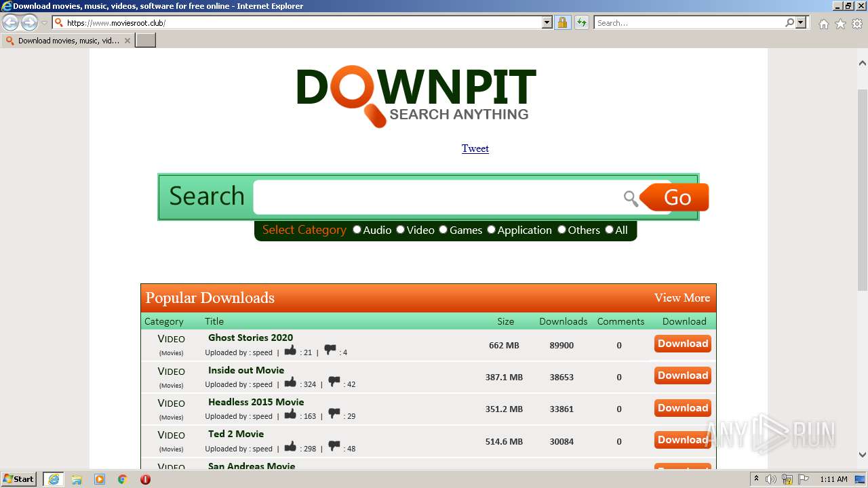Screen dimensions: 868x488
Task: Click the browser search magnifier icon
Action: [x=789, y=23]
